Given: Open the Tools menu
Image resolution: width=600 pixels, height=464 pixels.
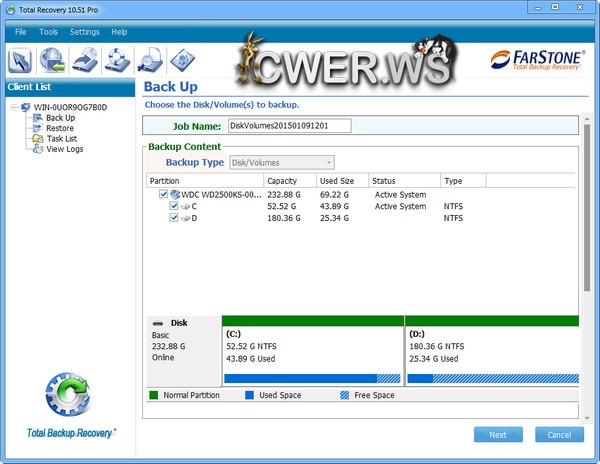Looking at the screenshot, I should click(48, 32).
